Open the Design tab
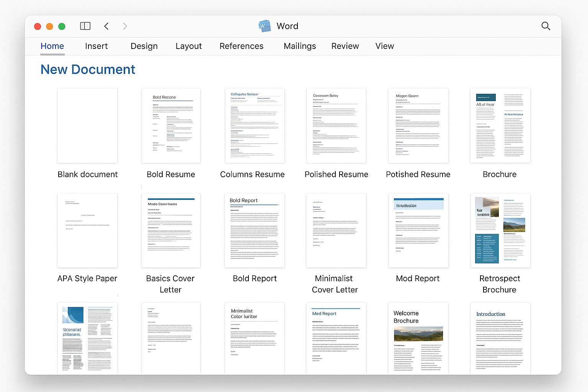Viewport: 588px width, 392px height. [144, 46]
